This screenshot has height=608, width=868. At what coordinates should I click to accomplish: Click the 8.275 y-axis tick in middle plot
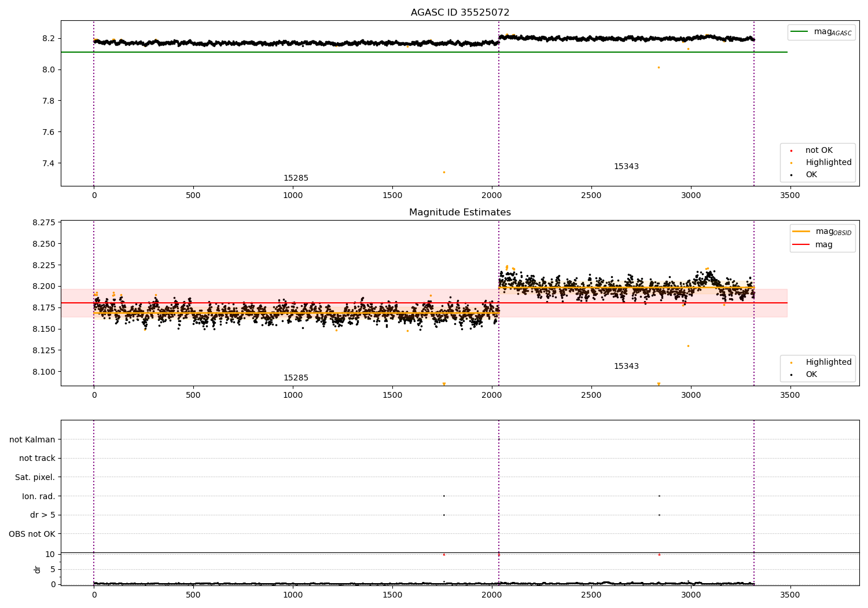[44, 223]
